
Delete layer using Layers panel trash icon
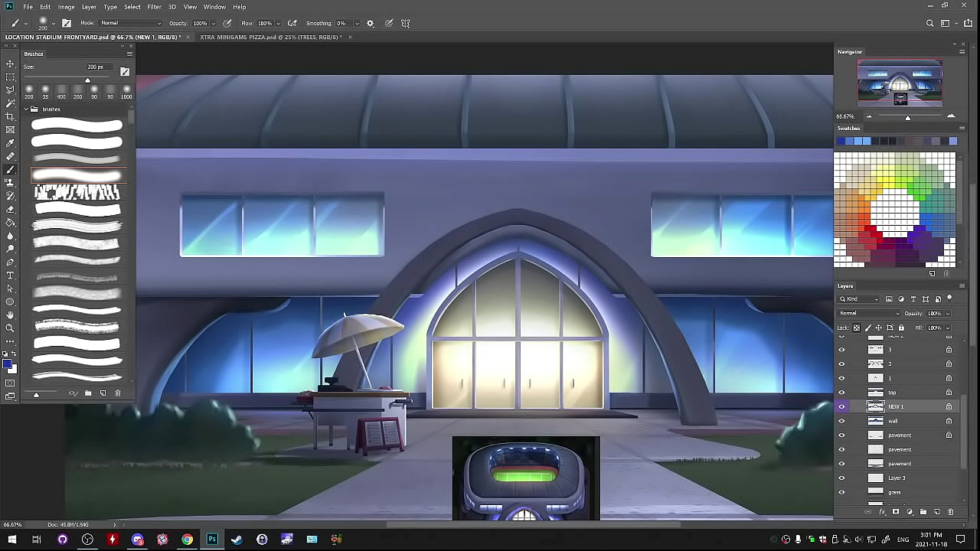951,512
